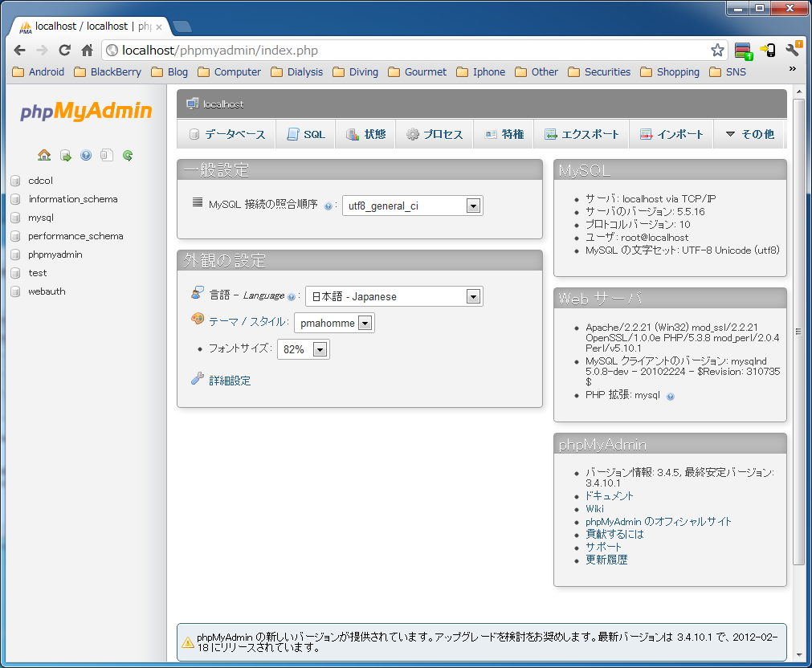Image resolution: width=812 pixels, height=668 pixels.
Task: Click the webauth database icon
Action: click(15, 291)
